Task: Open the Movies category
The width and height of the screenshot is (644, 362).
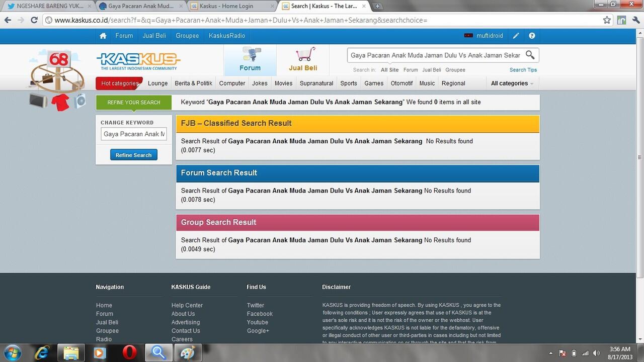Action: point(283,83)
